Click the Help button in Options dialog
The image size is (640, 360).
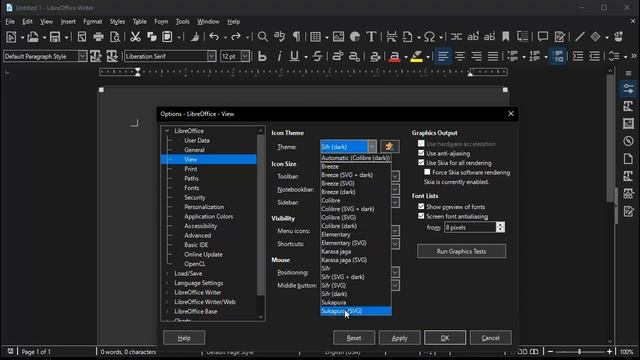pyautogui.click(x=184, y=338)
